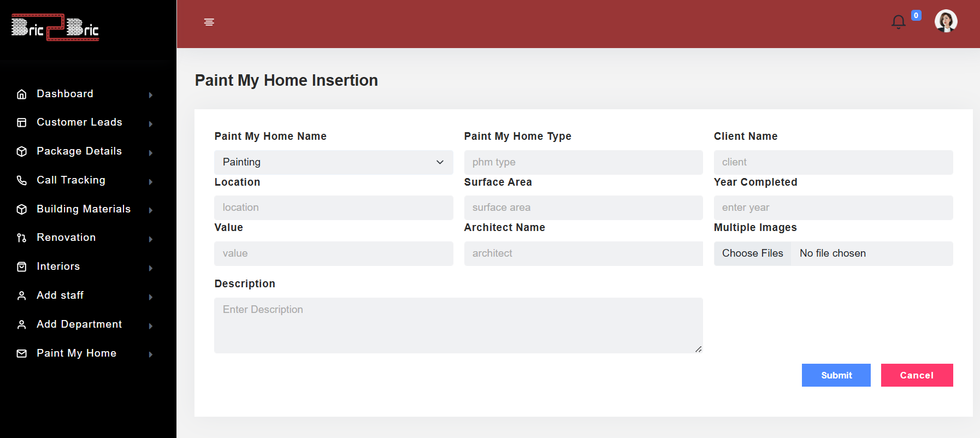Focus the Client Name input field
This screenshot has width=980, height=438.
coord(834,162)
